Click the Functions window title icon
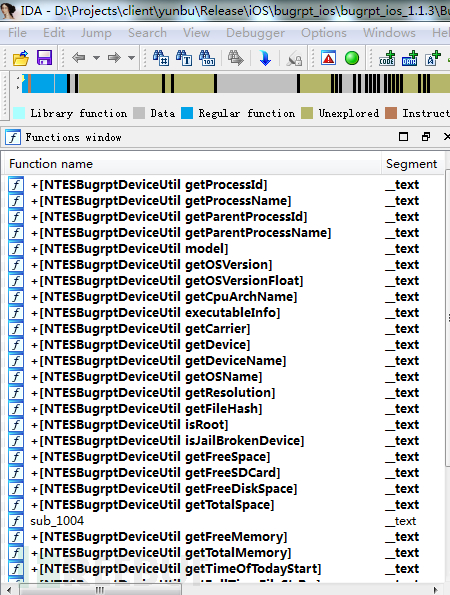 (x=13, y=137)
